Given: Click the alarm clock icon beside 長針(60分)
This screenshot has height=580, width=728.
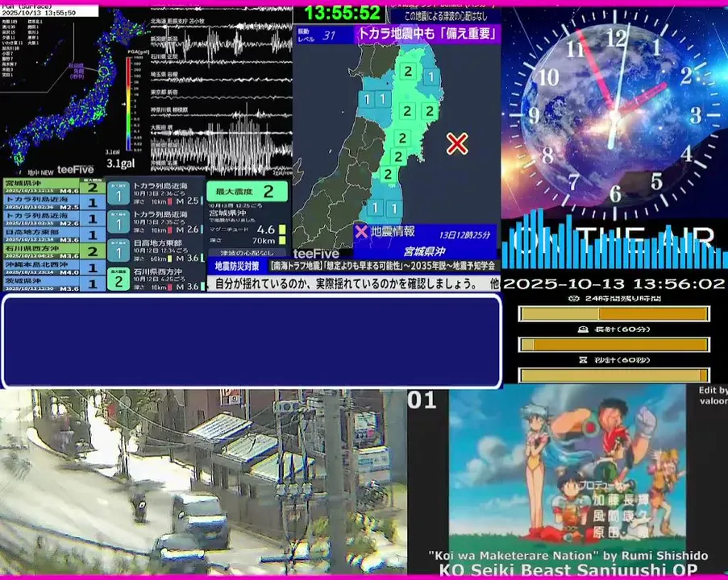Looking at the screenshot, I should 583,329.
